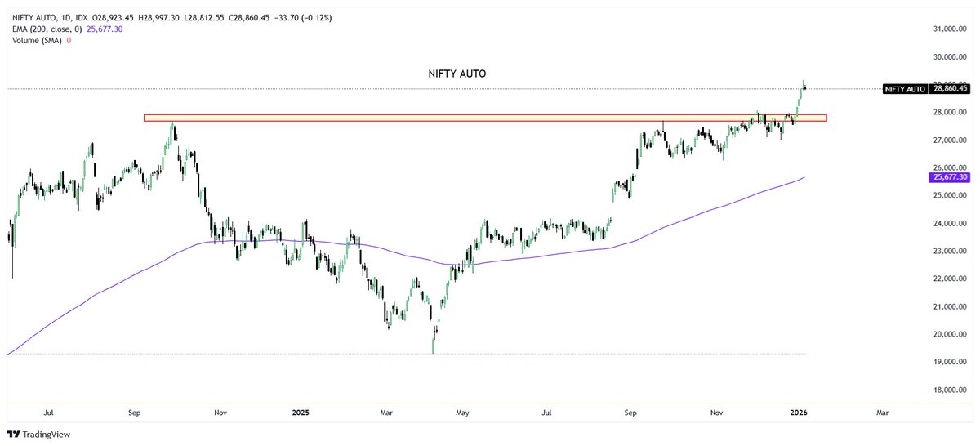Select the red resistance zone rectangle
The width and height of the screenshot is (980, 446).
(485, 118)
